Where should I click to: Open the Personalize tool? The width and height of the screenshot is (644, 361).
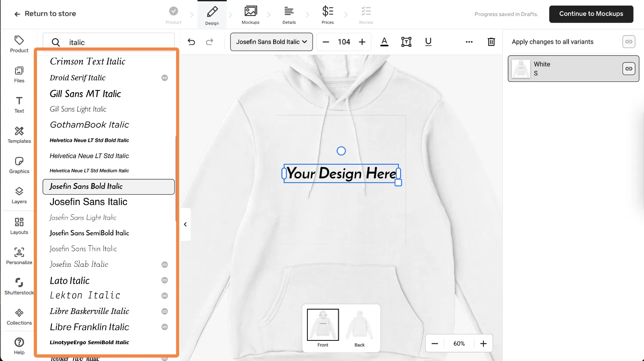coord(19,256)
